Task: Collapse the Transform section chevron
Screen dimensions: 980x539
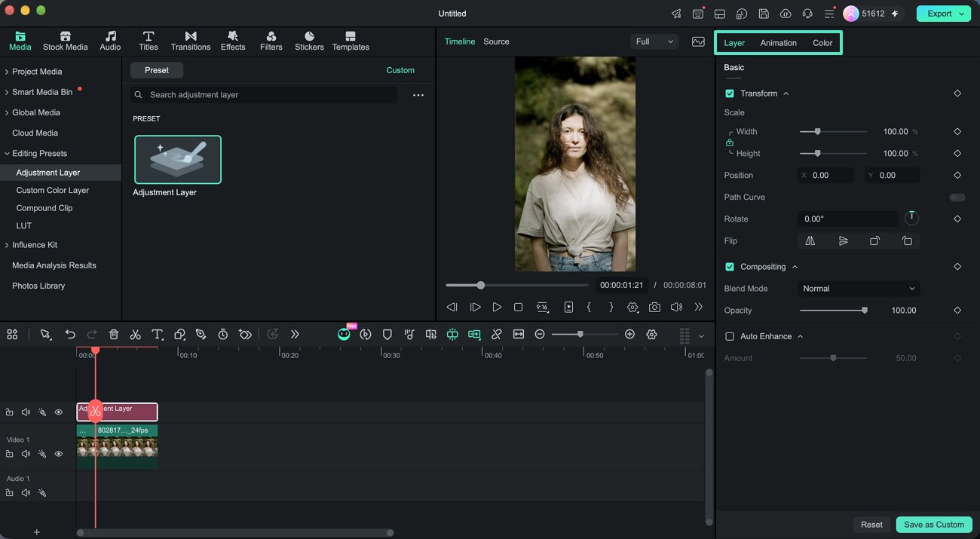Action: 786,93
